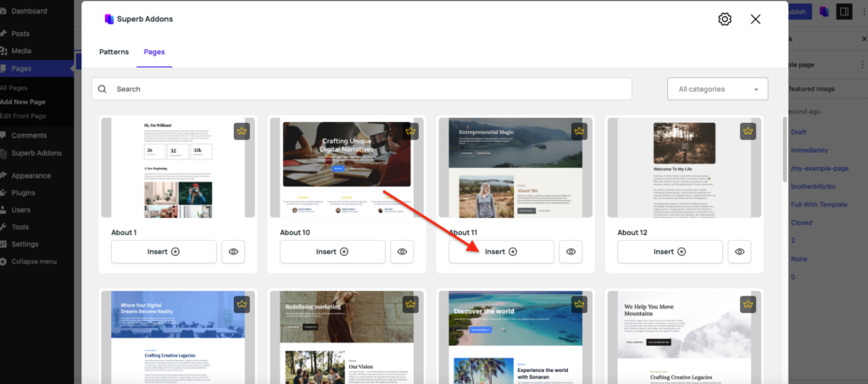Click the Closed discussion link
Viewport: 868px width, 384px height.
click(802, 223)
